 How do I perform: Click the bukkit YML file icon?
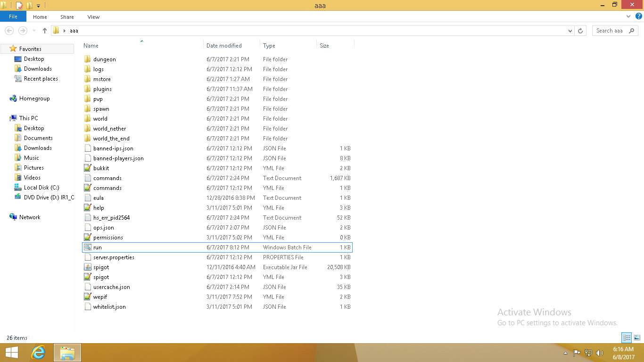(x=87, y=168)
